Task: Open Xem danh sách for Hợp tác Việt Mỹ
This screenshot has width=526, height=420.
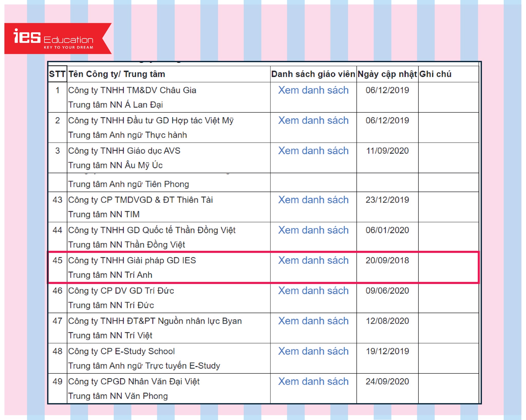Action: [x=313, y=120]
